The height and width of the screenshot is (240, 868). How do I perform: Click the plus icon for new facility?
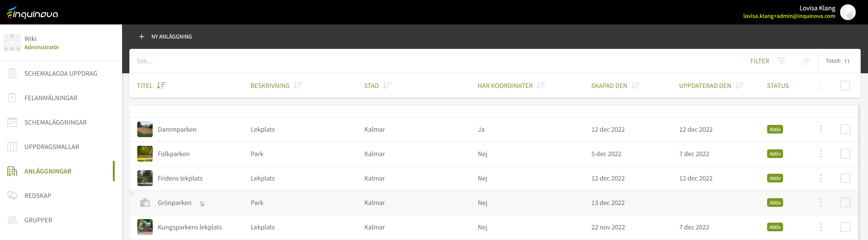[x=142, y=37]
